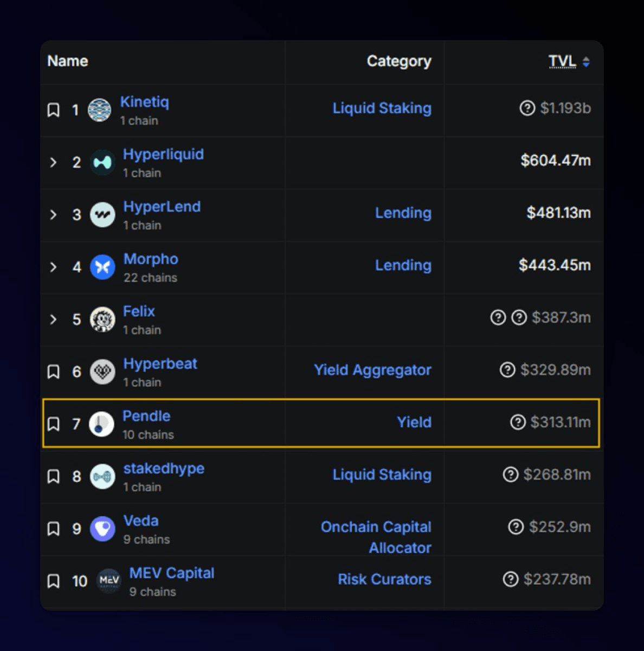Expand the Morpho row
The height and width of the screenshot is (651, 644).
point(53,267)
